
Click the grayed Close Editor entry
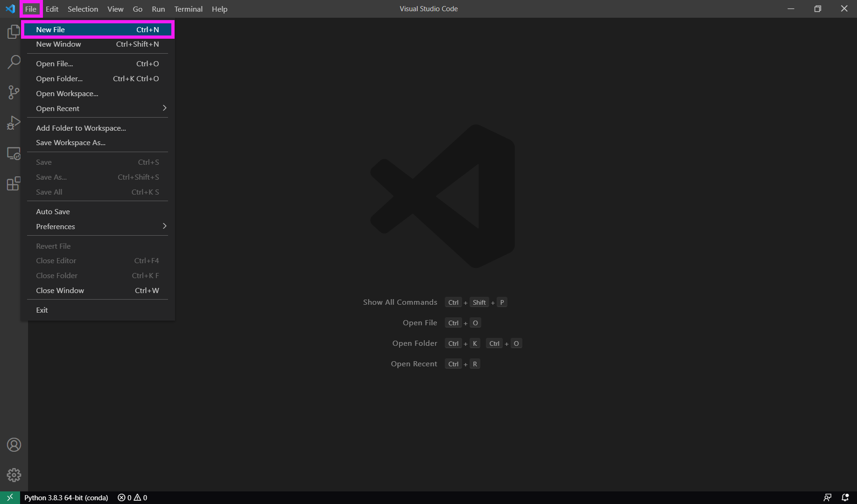click(98, 260)
